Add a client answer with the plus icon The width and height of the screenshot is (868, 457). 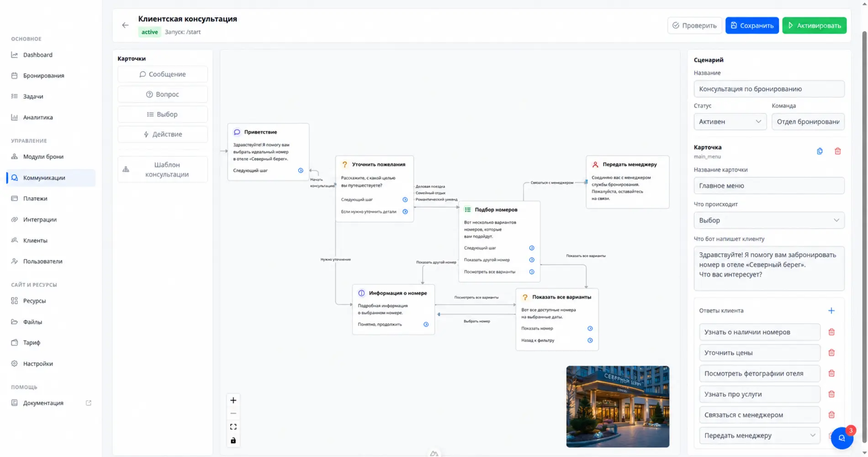[831, 311]
